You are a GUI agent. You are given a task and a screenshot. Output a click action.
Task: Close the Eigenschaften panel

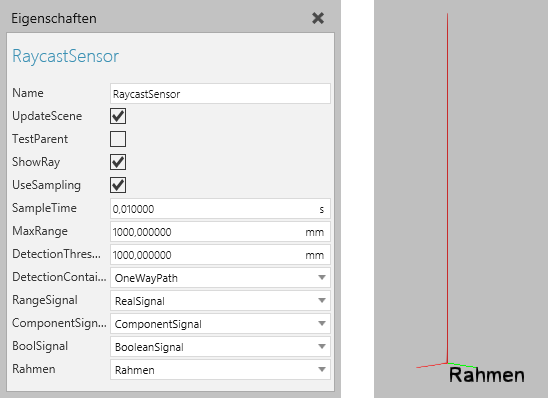pyautogui.click(x=318, y=18)
